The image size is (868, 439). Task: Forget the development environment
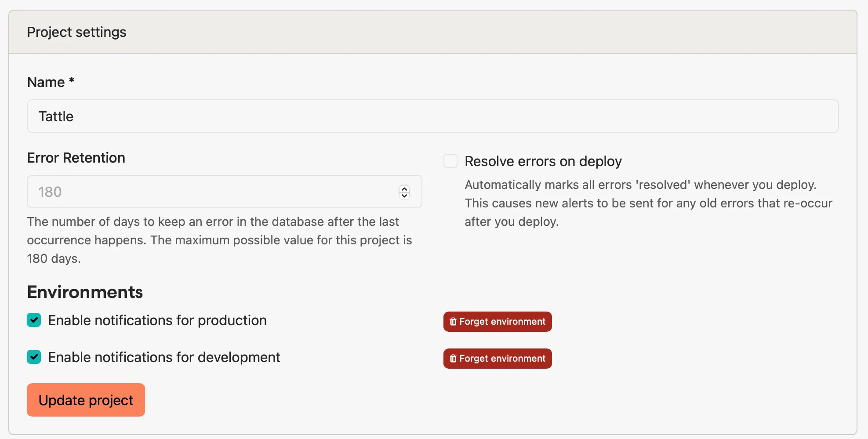pos(497,358)
